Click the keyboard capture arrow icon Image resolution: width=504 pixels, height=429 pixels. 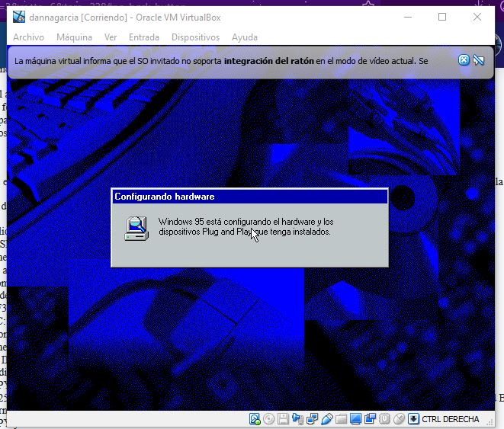[x=413, y=419]
